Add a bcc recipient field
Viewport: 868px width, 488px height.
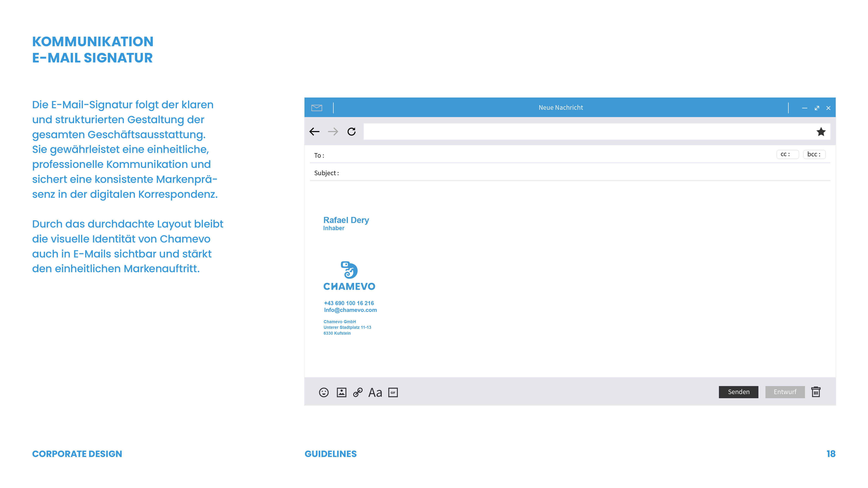pyautogui.click(x=814, y=154)
